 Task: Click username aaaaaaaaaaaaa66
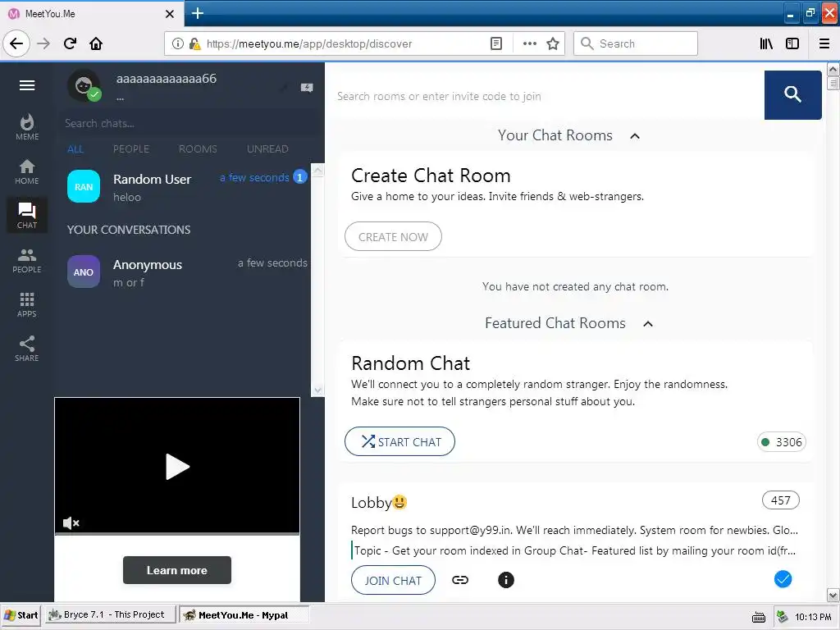pos(167,79)
